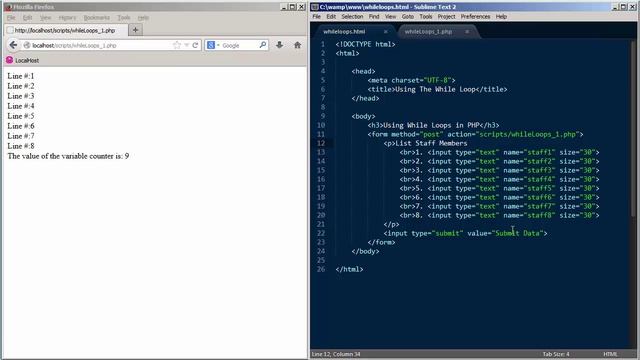Click the form method="post" code line
This screenshot has width=640, height=360.
476,134
